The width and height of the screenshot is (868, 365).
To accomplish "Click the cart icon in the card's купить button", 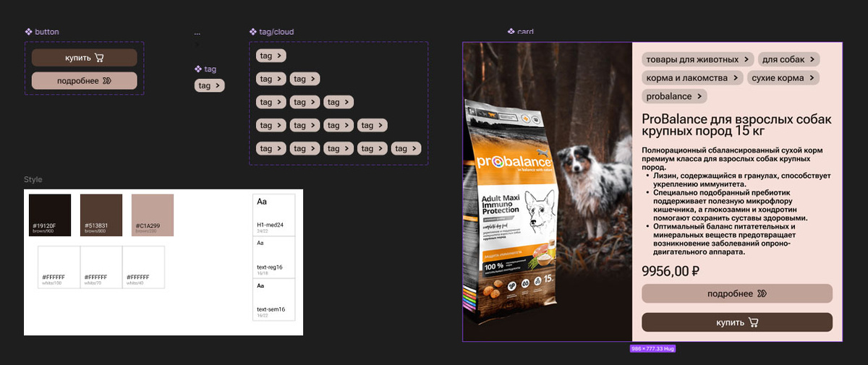I will pos(753,322).
